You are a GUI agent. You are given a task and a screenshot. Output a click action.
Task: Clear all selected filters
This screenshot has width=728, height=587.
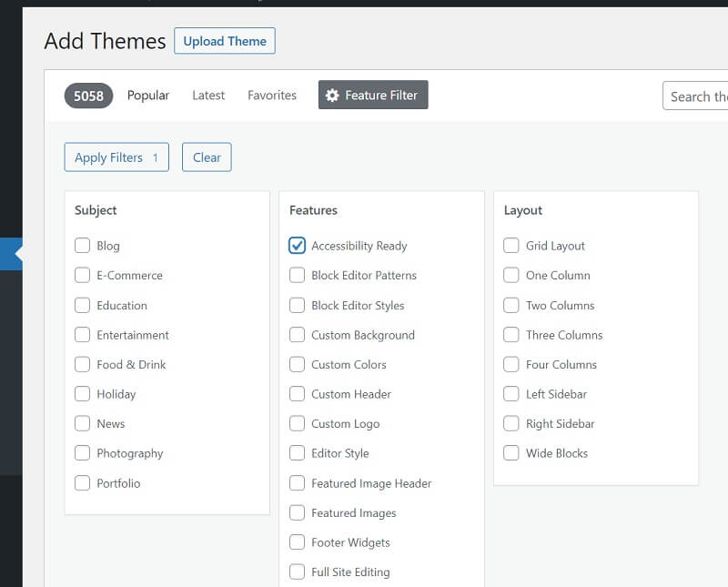(207, 157)
